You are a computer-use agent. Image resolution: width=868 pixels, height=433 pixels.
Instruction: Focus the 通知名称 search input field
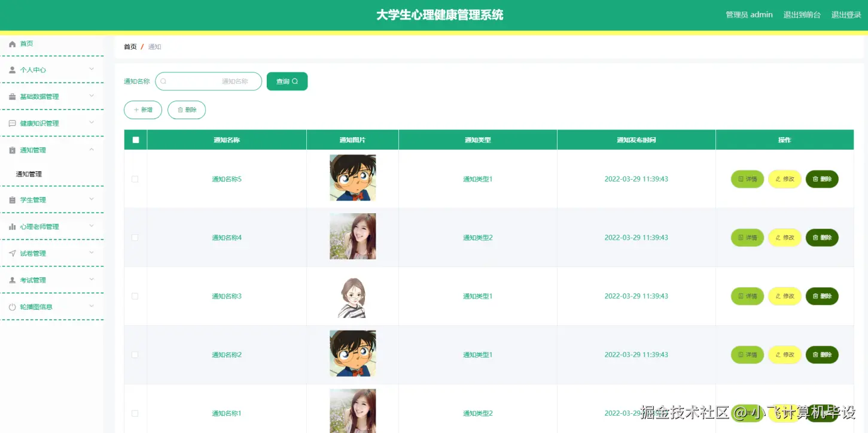(208, 81)
